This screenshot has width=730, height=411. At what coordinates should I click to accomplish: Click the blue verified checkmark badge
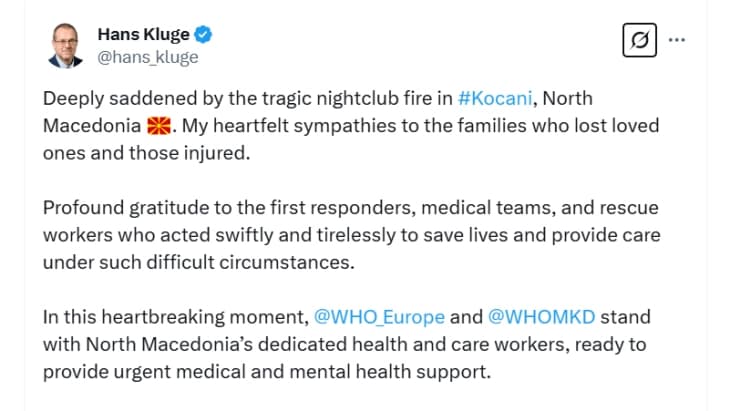pos(203,34)
